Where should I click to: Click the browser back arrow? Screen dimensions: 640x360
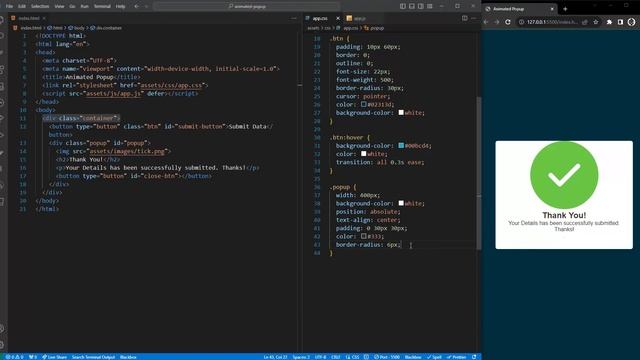coord(486,22)
